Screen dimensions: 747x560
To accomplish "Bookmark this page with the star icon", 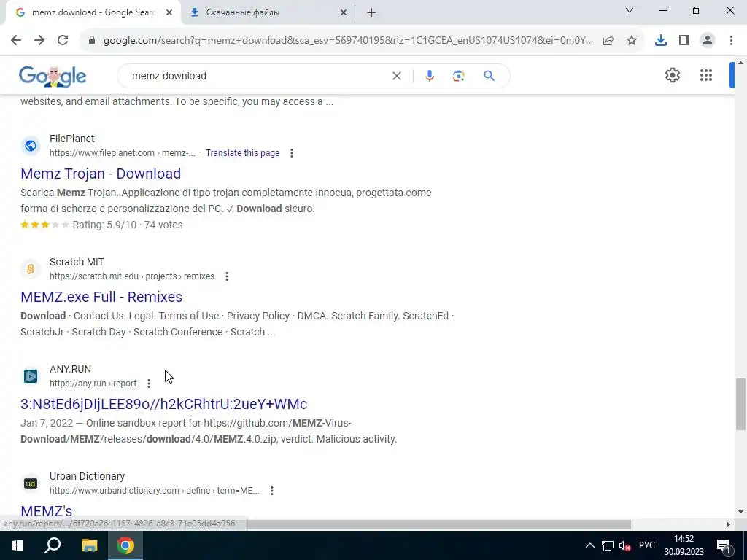I will tap(632, 41).
